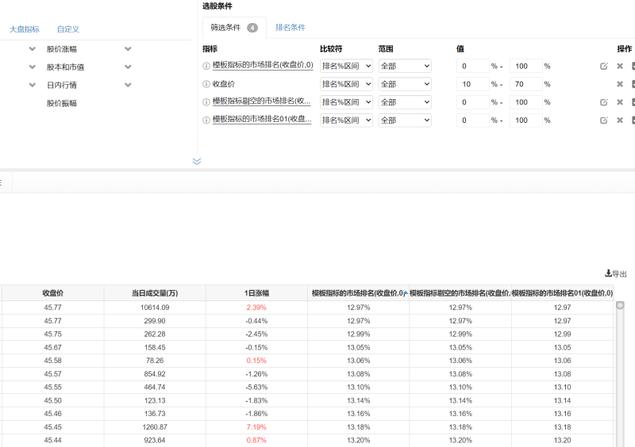Click edit icon on the third filter row
This screenshot has width=635, height=447.
(x=604, y=103)
